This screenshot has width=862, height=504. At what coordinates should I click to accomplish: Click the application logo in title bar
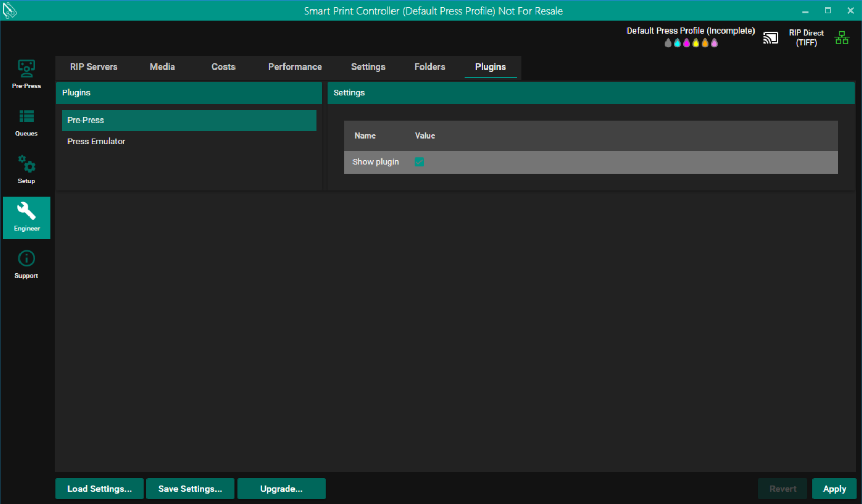click(9, 10)
